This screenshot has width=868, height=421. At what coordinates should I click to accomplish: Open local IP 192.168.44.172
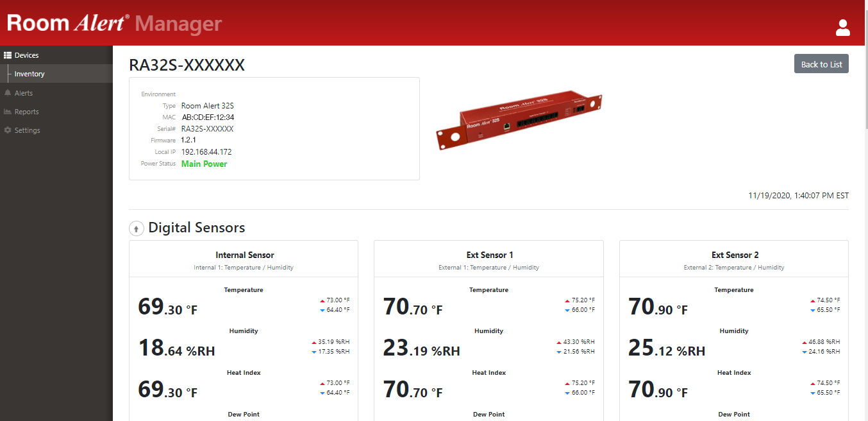(206, 151)
